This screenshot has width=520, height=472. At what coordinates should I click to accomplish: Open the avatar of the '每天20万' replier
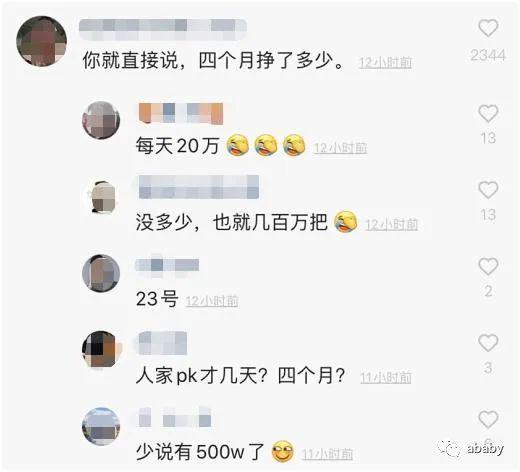[101, 120]
